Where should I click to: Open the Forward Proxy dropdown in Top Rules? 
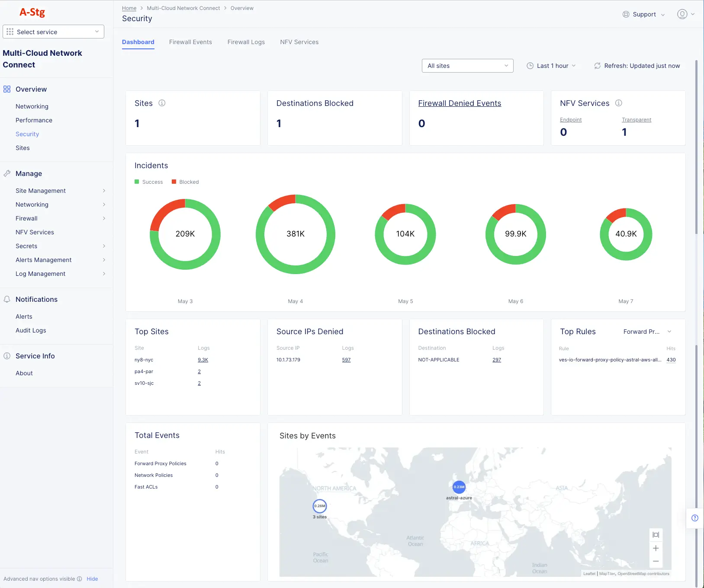click(647, 332)
